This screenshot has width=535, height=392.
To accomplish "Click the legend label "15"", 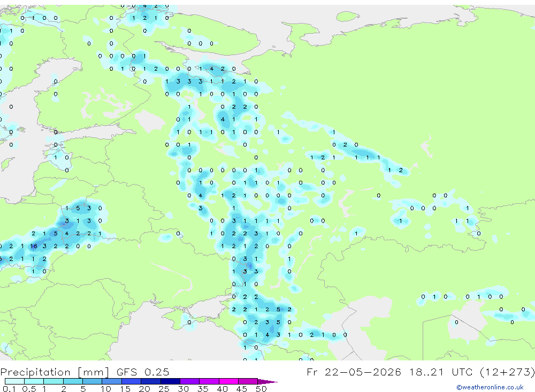I will tap(125, 389).
